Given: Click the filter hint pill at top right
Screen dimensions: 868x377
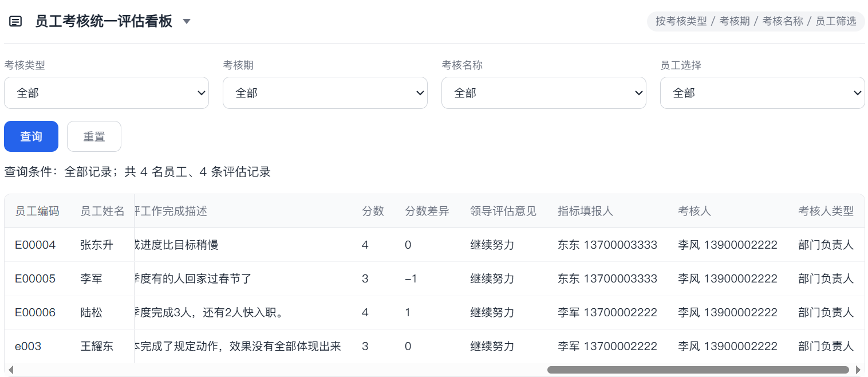Looking at the screenshot, I should [x=756, y=21].
